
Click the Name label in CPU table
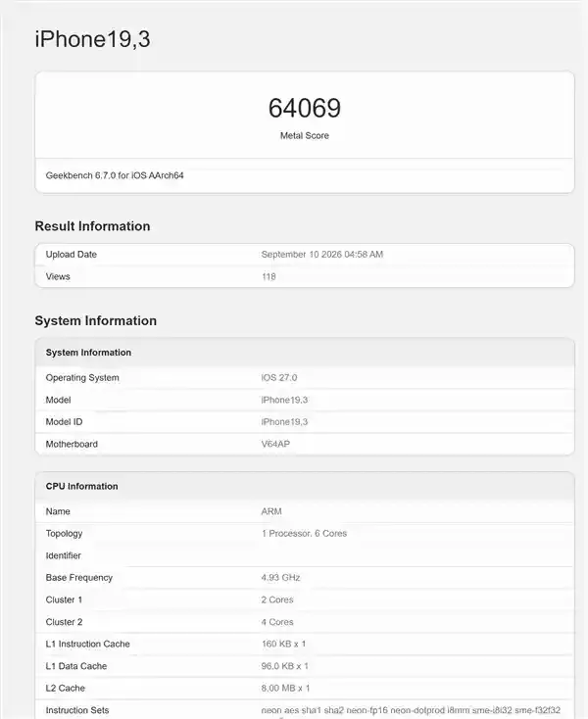[58, 511]
